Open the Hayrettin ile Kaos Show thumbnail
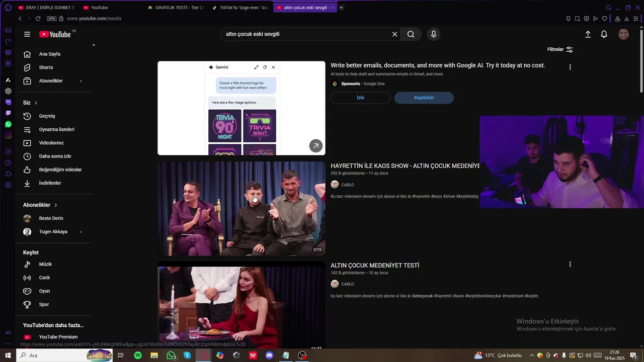The width and height of the screenshot is (644, 362). click(x=242, y=209)
